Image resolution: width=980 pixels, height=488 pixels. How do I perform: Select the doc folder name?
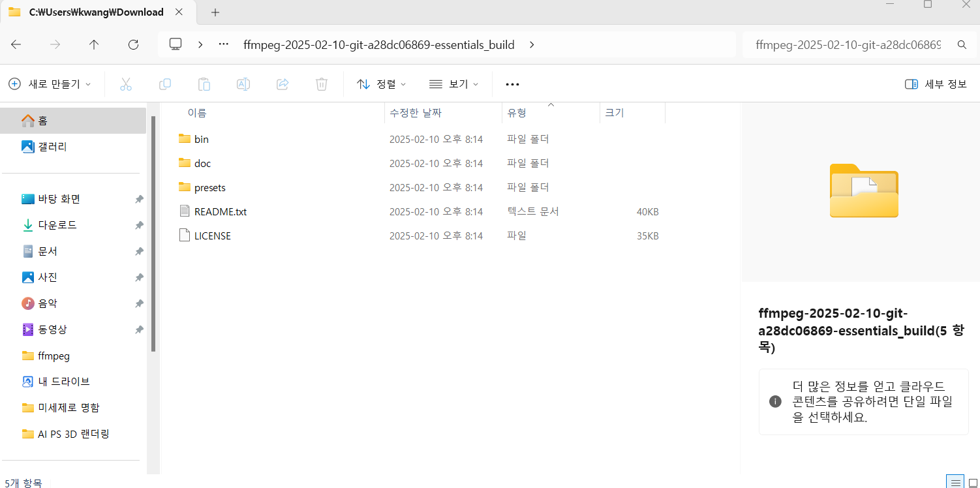pos(202,163)
